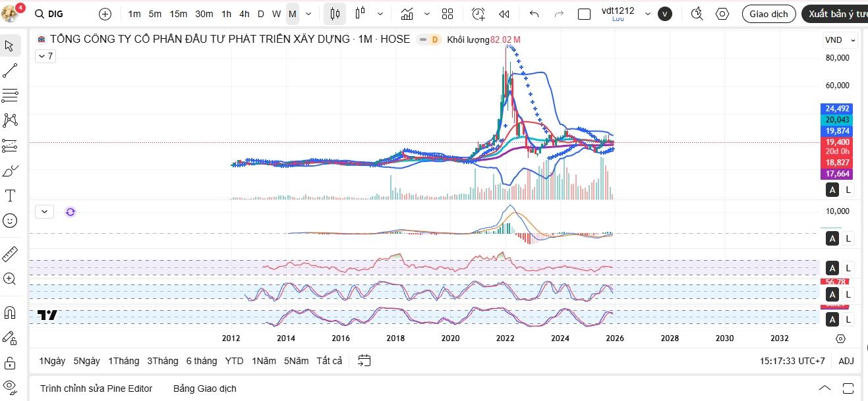Image resolution: width=868 pixels, height=401 pixels.
Task: Toggle log scale L on main price axis
Action: tap(848, 190)
